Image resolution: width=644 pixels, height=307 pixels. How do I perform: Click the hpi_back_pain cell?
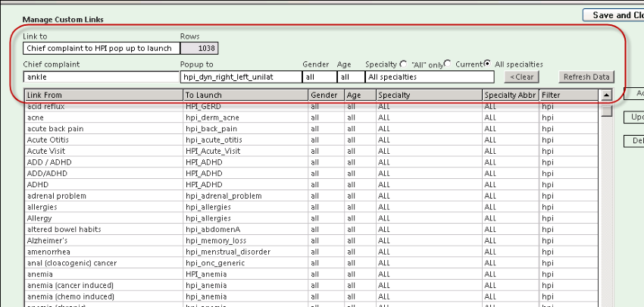point(246,129)
